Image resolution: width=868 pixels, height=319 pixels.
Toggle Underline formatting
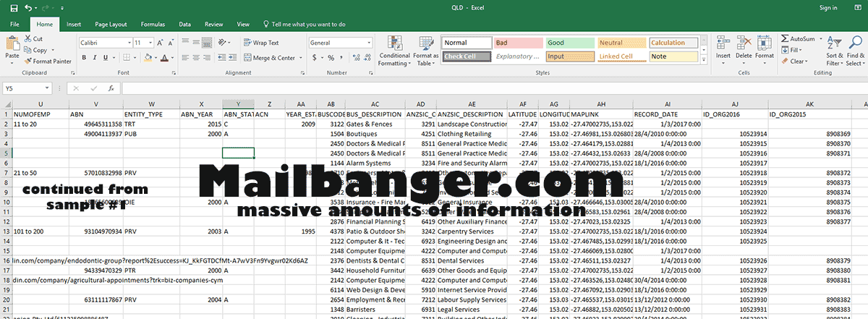tap(106, 58)
